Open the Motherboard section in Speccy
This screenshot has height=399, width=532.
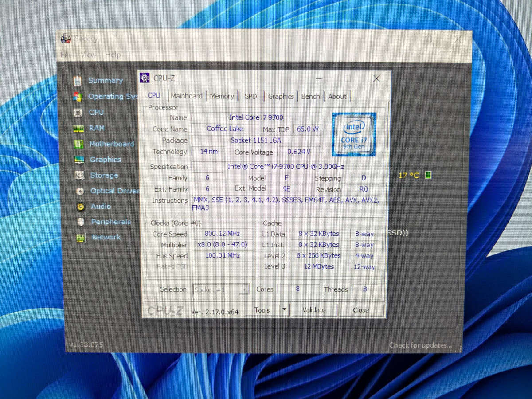click(x=112, y=144)
